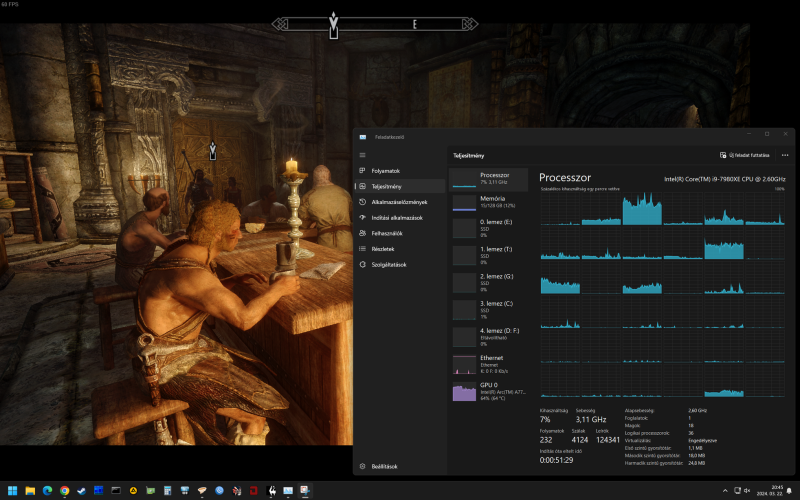Click Új feladat futtatása button

[744, 155]
